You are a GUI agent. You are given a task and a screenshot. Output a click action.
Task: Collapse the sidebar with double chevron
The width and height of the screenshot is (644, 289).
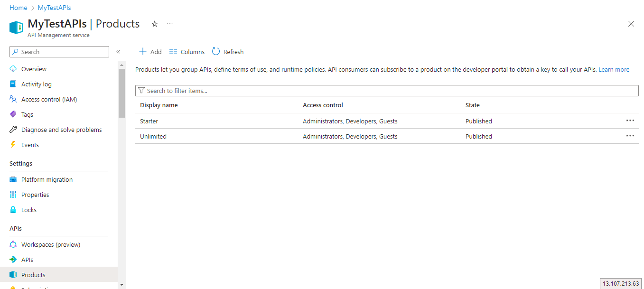118,52
